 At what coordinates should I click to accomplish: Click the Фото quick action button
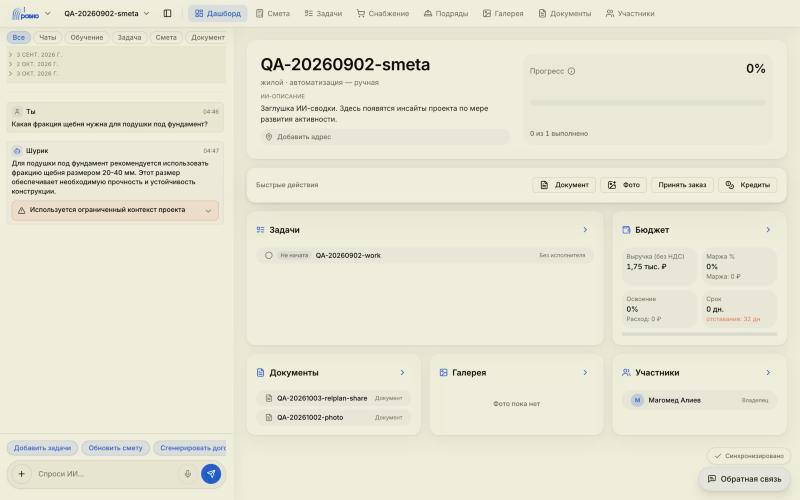623,185
